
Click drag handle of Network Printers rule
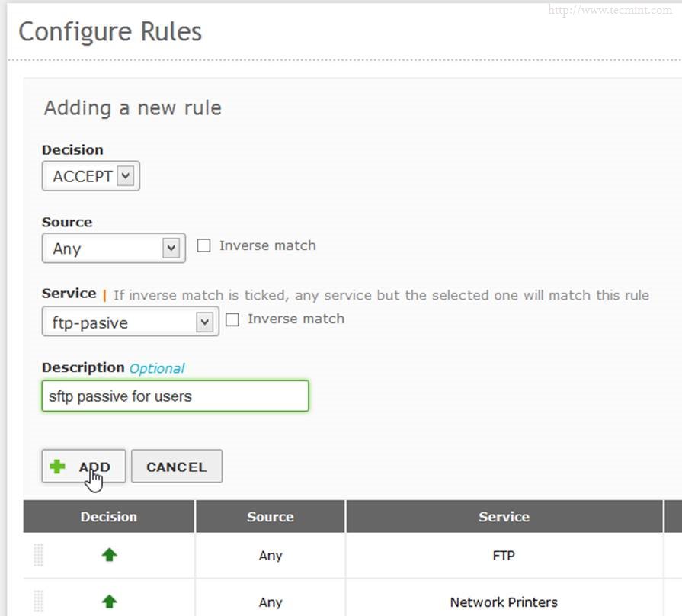coord(38,602)
